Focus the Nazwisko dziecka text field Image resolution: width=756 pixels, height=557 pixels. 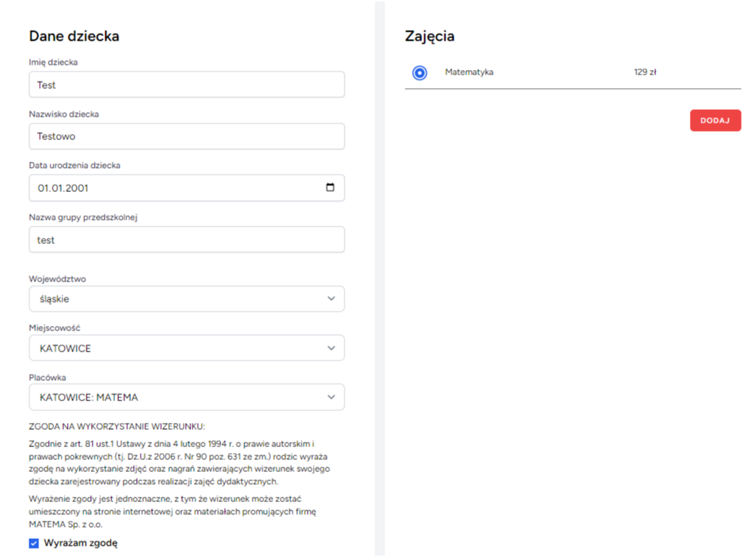(187, 136)
